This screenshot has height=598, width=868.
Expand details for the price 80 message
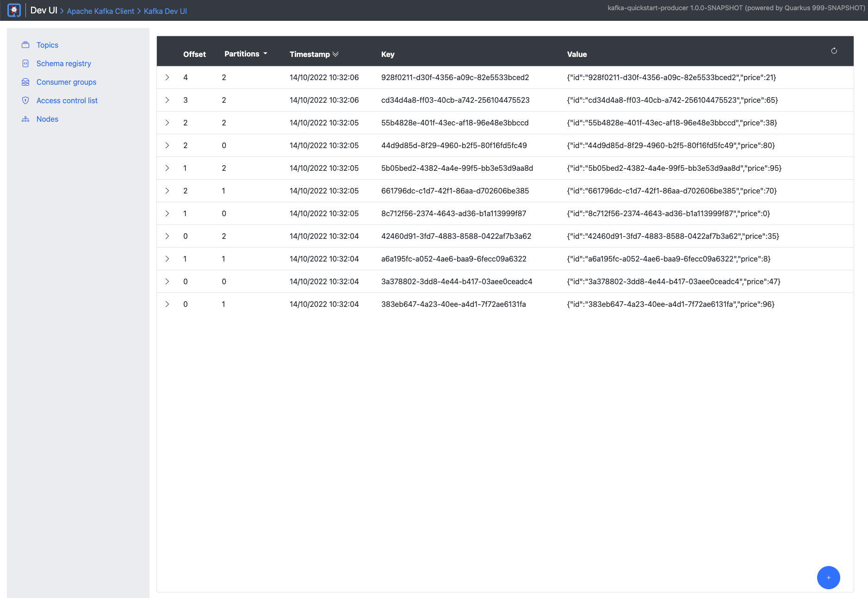click(167, 145)
